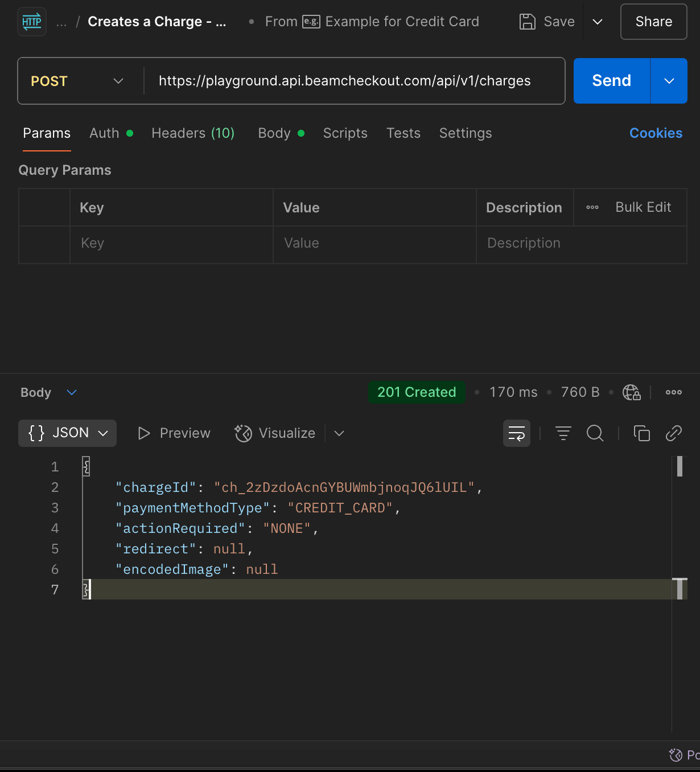
Task: Open the response filter icon
Action: pyautogui.click(x=563, y=433)
